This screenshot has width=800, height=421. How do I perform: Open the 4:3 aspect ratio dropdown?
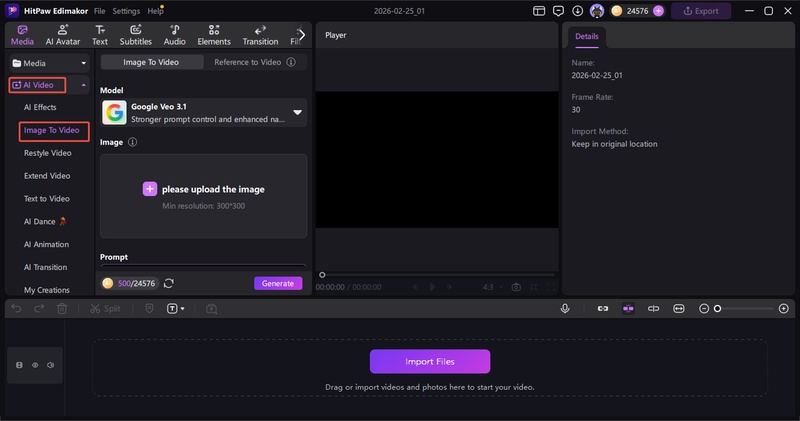[x=492, y=287]
